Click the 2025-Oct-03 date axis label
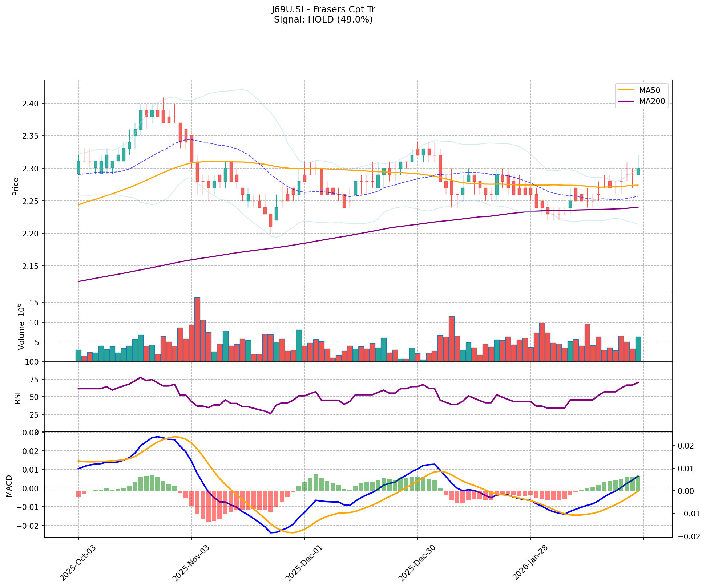This screenshot has width=706, height=588. pyautogui.click(x=77, y=562)
